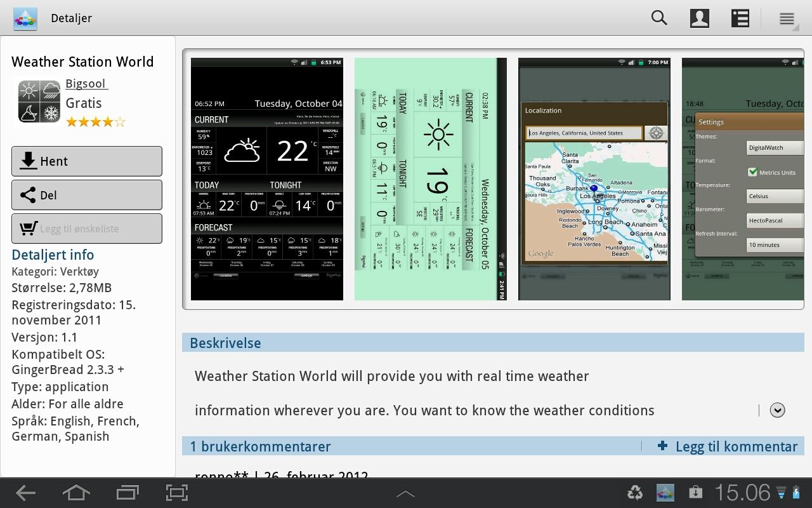Open the Bigsool developer link

pos(86,84)
